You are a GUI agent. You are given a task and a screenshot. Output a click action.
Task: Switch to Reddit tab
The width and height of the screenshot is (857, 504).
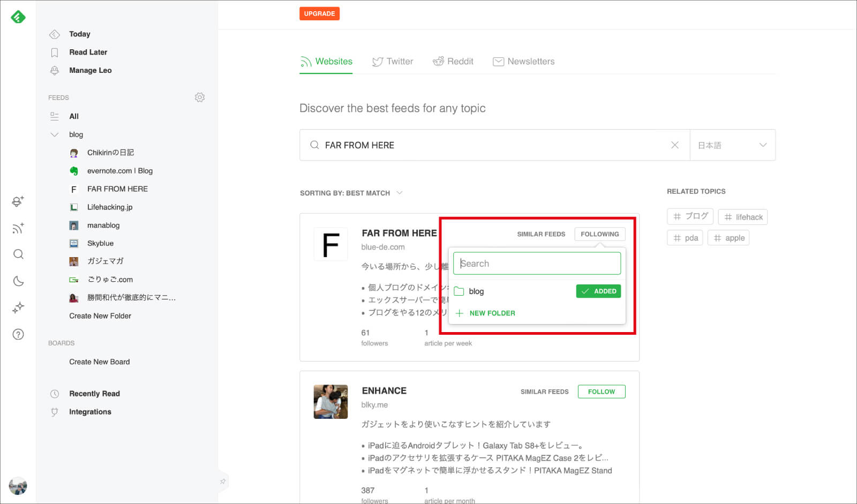(453, 62)
